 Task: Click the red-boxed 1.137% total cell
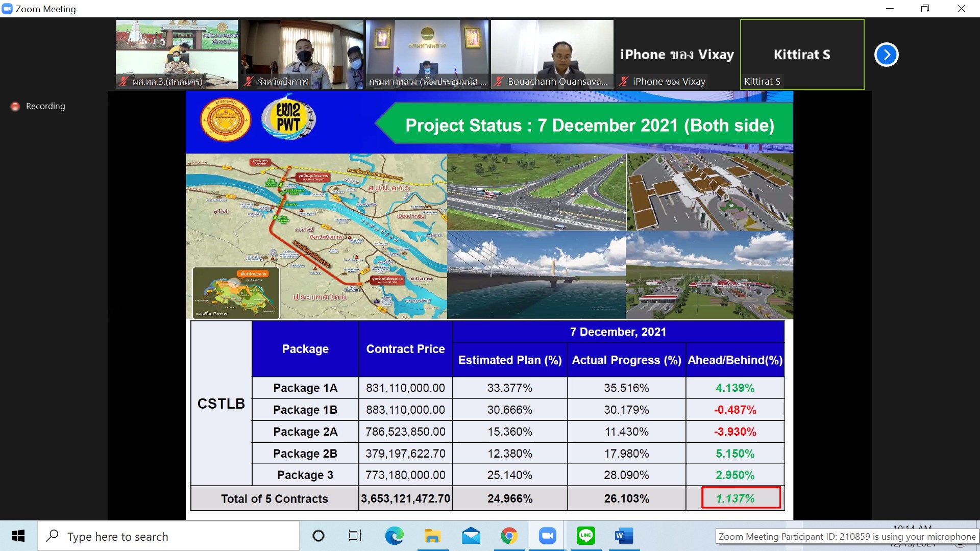pyautogui.click(x=741, y=498)
